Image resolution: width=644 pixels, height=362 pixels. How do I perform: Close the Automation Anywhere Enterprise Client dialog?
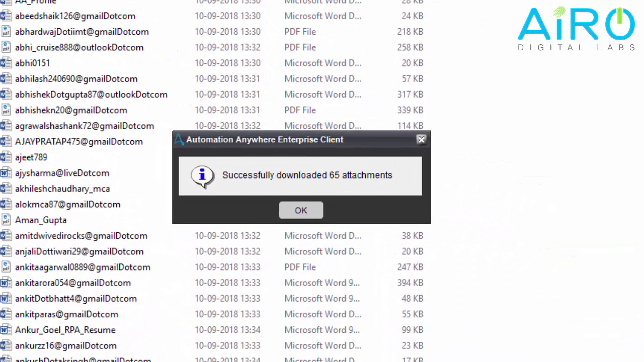422,140
